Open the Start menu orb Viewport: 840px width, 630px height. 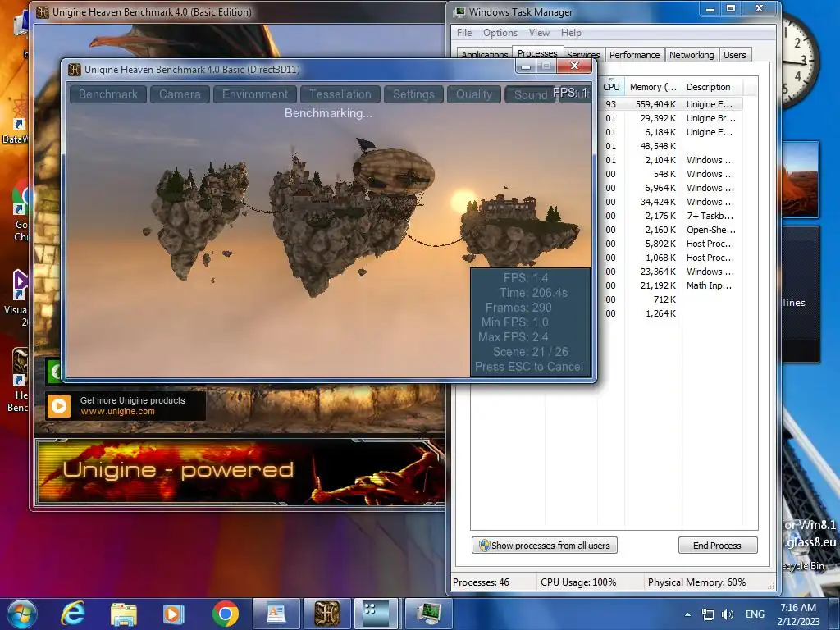click(21, 614)
